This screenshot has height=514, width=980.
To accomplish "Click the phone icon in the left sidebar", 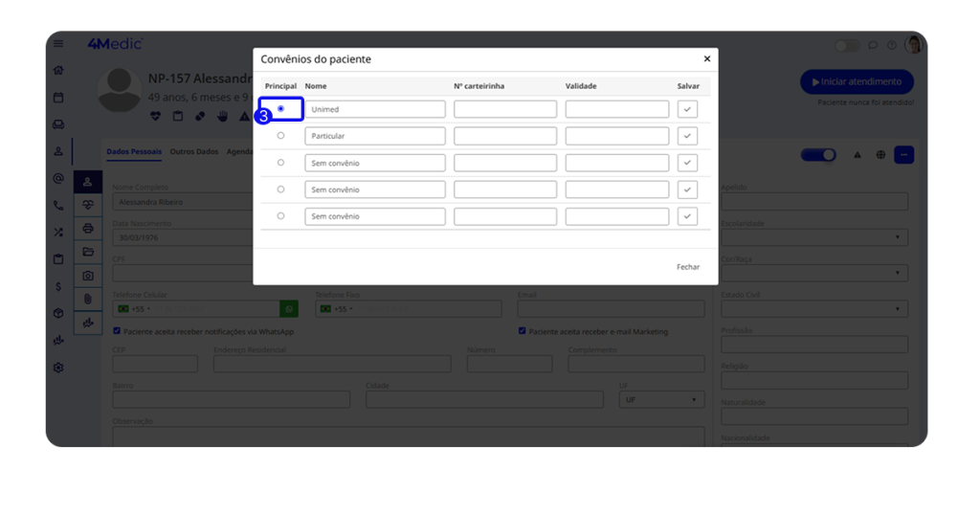I will (58, 205).
